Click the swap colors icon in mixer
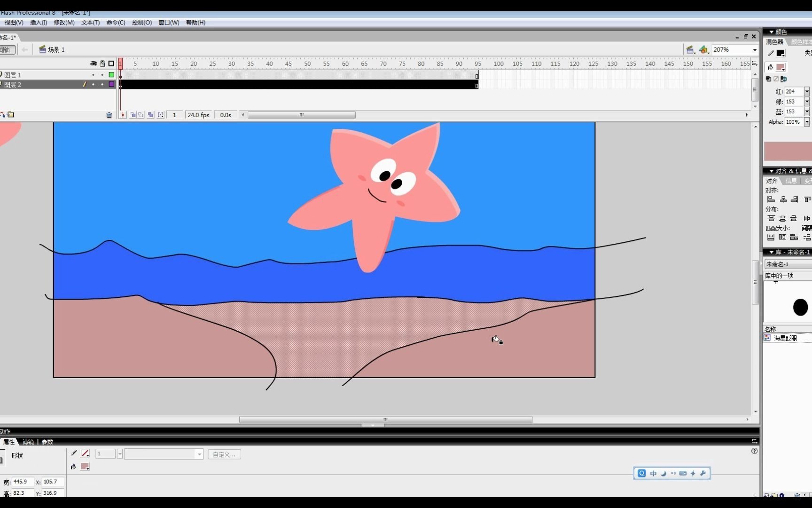The width and height of the screenshot is (812, 508). pyautogui.click(x=784, y=79)
